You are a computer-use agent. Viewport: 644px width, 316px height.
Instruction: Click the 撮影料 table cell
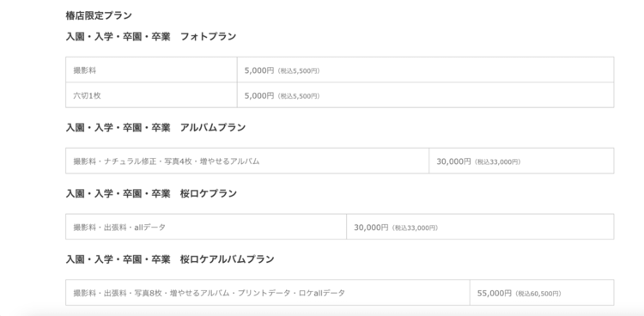[151, 70]
